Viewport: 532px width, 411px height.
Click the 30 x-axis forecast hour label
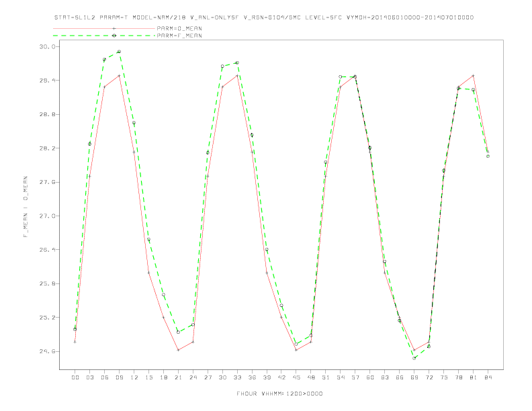pyautogui.click(x=222, y=377)
